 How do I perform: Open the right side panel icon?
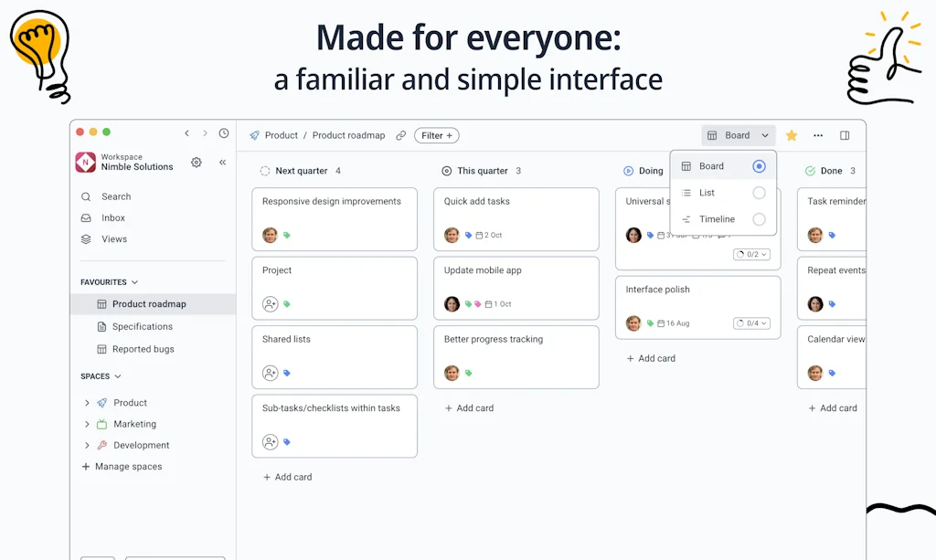(843, 134)
